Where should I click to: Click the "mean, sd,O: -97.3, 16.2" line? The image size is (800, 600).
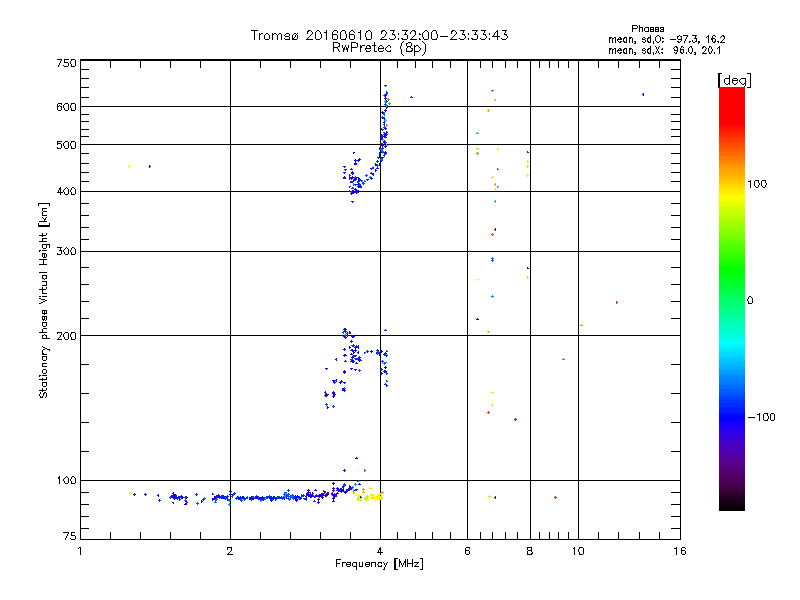click(666, 39)
